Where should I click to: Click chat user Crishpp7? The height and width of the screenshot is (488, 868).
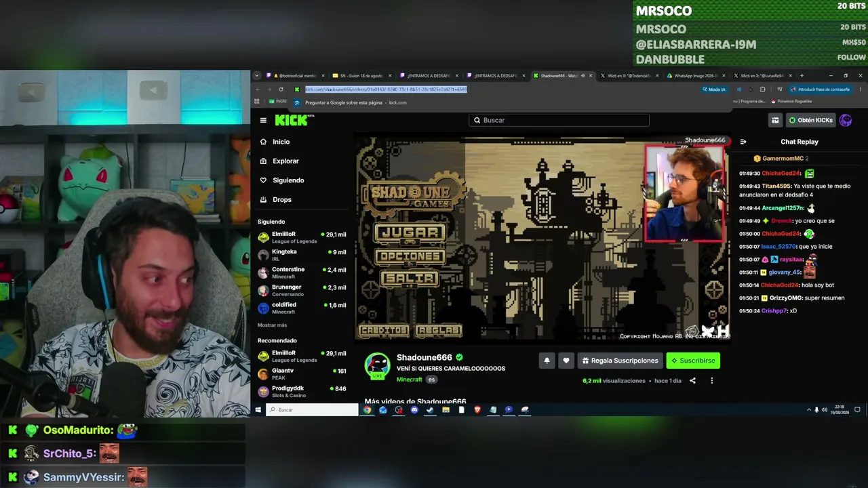[774, 311]
